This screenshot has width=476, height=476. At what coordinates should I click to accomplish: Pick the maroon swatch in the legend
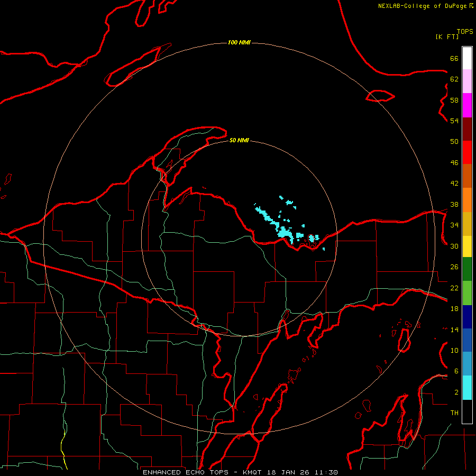click(x=467, y=130)
